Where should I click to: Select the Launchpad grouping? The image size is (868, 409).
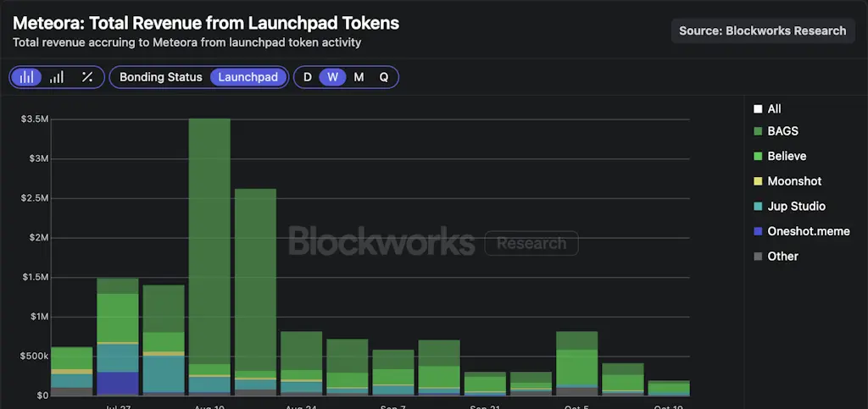tap(248, 77)
